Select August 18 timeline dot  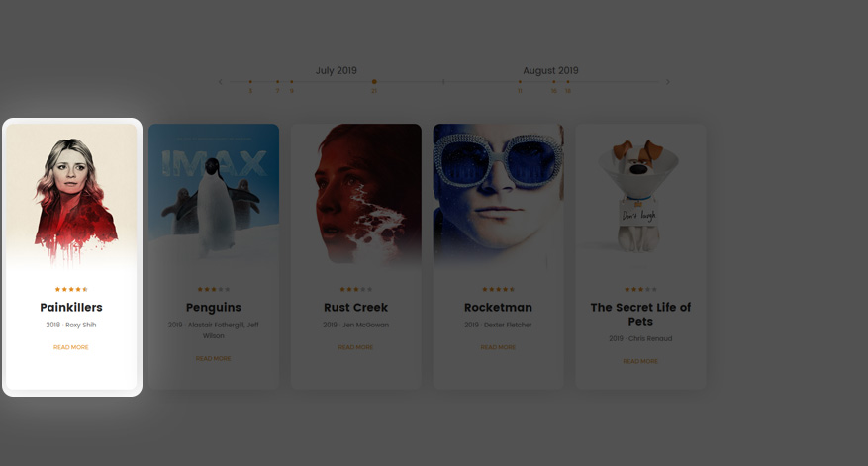[568, 82]
